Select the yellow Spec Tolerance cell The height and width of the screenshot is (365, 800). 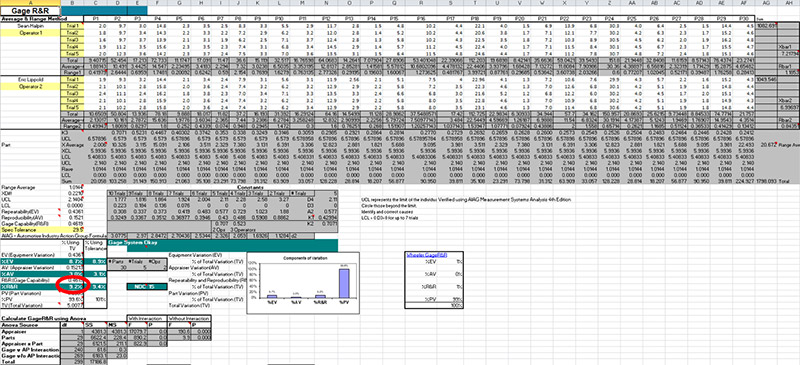coord(30,230)
